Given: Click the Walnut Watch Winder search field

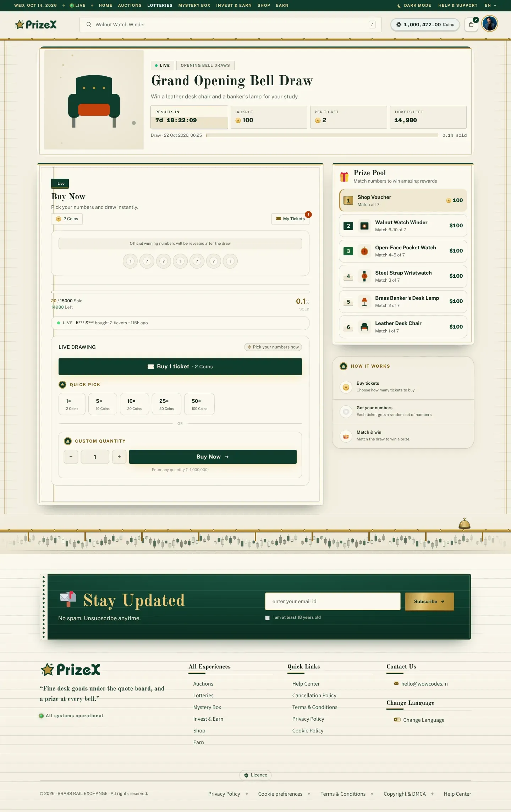Looking at the screenshot, I should [x=231, y=25].
